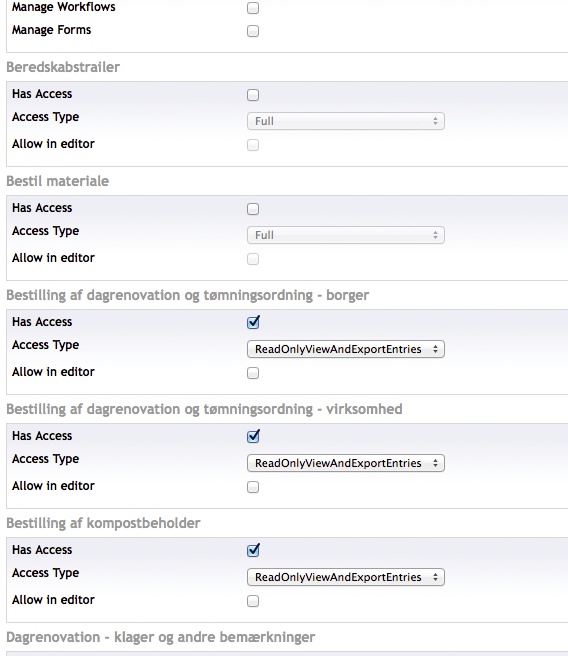Click the Beredskabstrailer section heading
The image size is (568, 656).
click(x=63, y=67)
